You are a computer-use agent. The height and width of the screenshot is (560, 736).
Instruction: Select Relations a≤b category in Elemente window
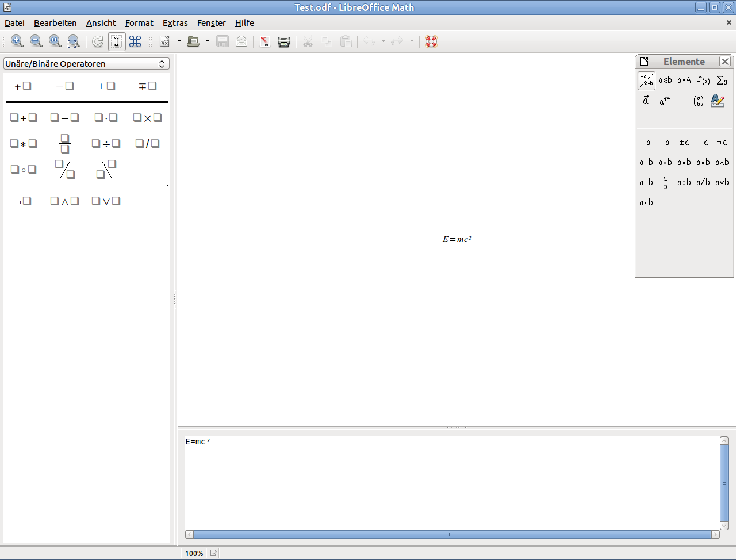click(x=665, y=80)
